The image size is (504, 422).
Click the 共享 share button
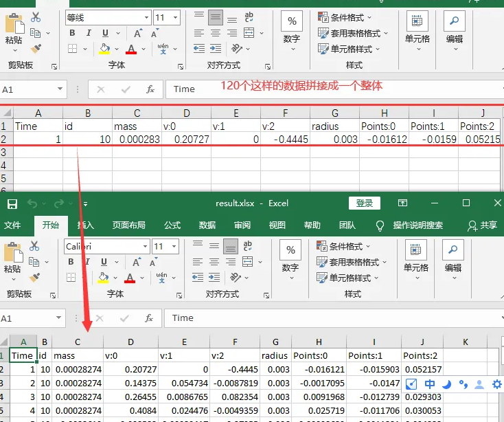pyautogui.click(x=483, y=225)
